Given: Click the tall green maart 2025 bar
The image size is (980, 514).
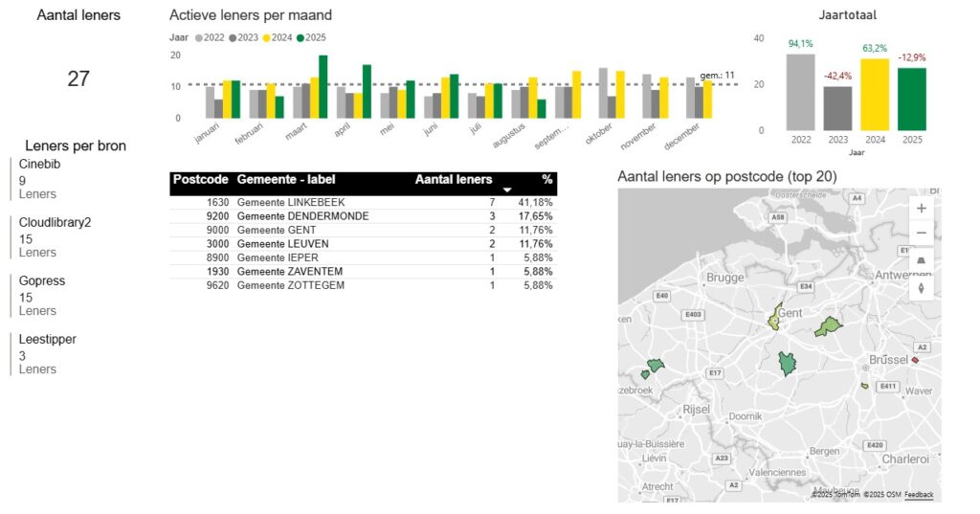Looking at the screenshot, I should 323,86.
